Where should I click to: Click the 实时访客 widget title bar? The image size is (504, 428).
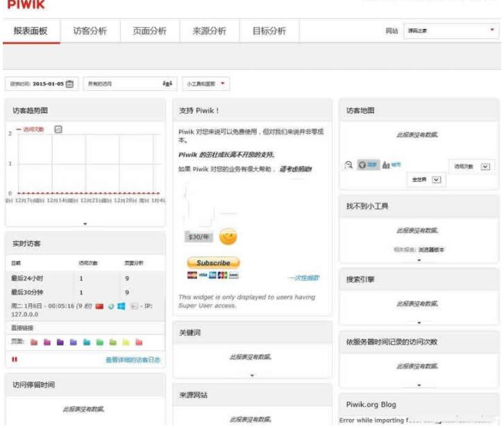(85, 243)
